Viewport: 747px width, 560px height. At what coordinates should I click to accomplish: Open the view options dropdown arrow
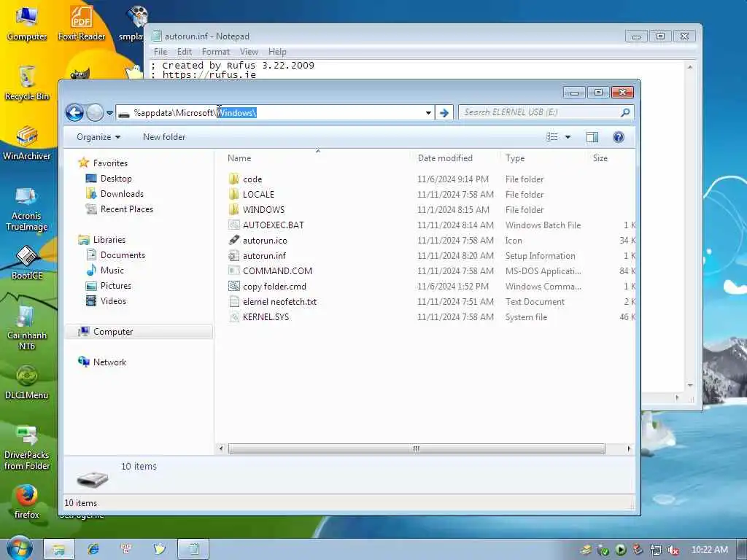coord(568,137)
